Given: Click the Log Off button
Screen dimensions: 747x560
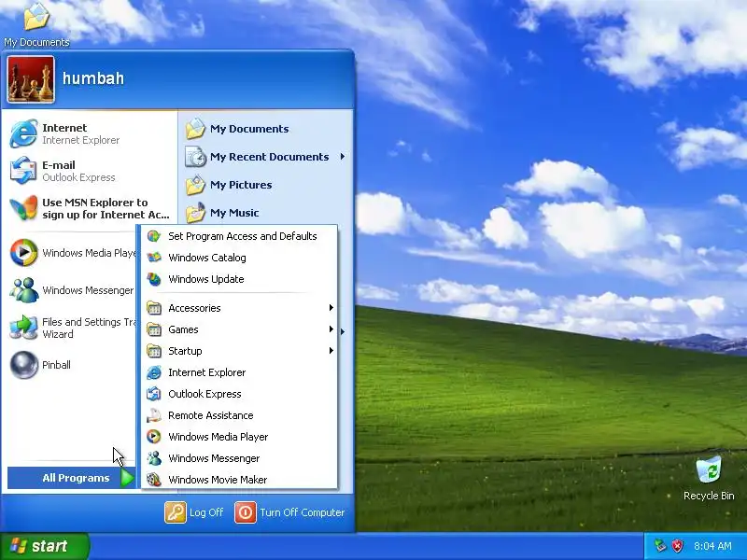Looking at the screenshot, I should coord(194,512).
